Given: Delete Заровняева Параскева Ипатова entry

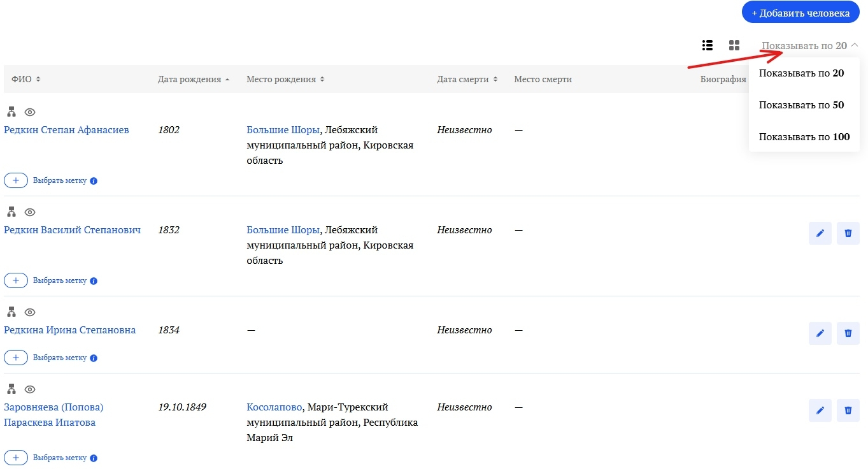Looking at the screenshot, I should (x=848, y=410).
